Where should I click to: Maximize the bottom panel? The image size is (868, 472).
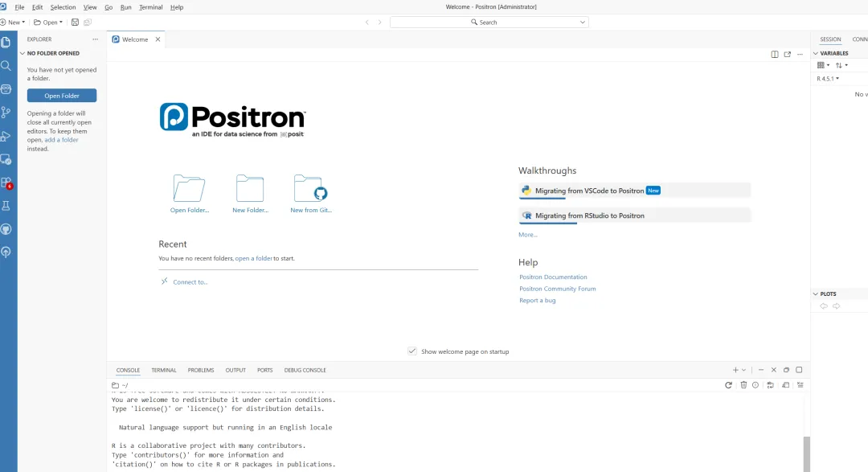(799, 370)
